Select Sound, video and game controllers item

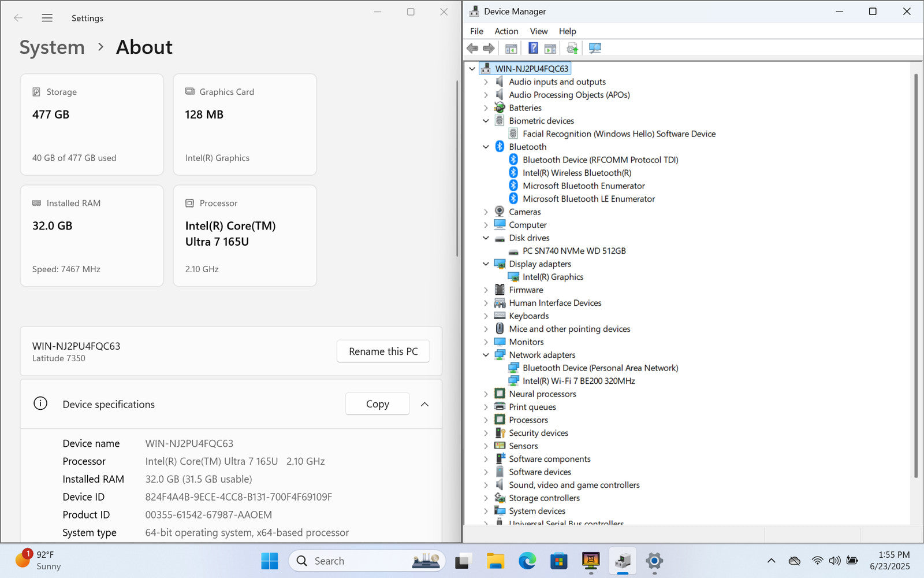574,485
